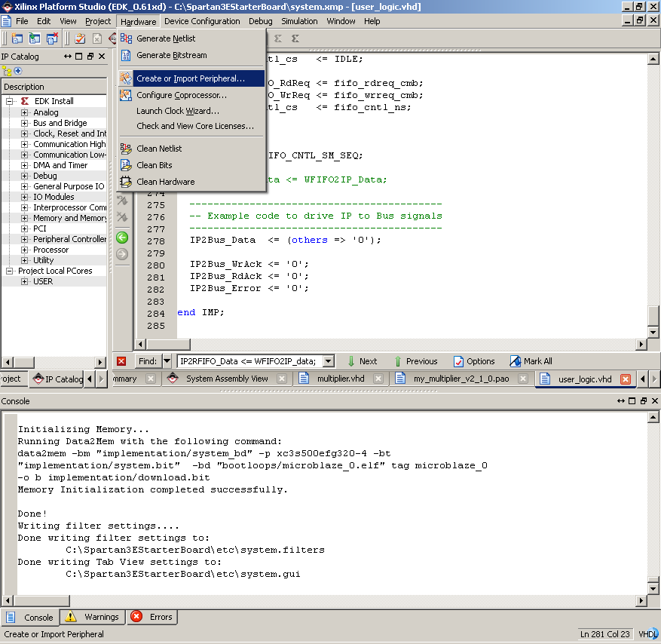
Task: Switch to the multiplier.vhd tab
Action: pyautogui.click(x=341, y=379)
